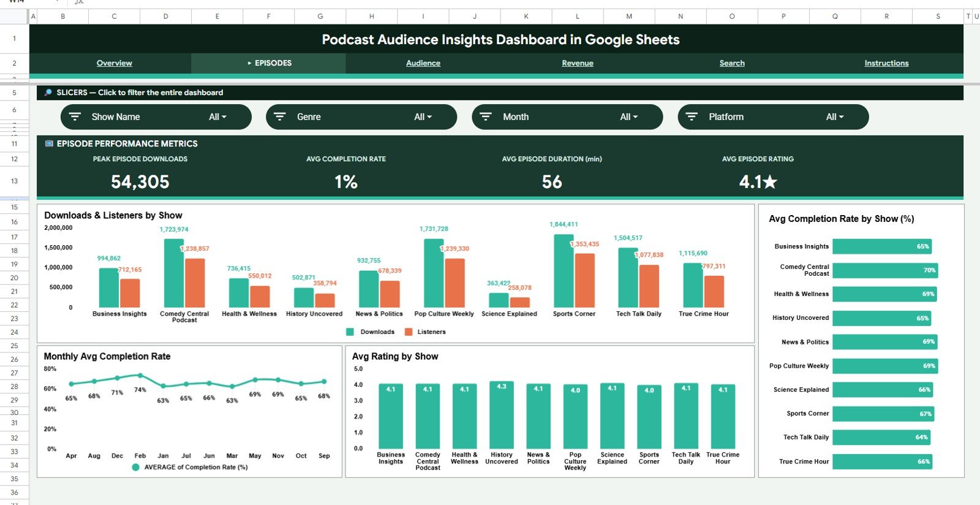Click the Show Name slicer filter icon
Screen dimensions: 980x505
[75, 116]
